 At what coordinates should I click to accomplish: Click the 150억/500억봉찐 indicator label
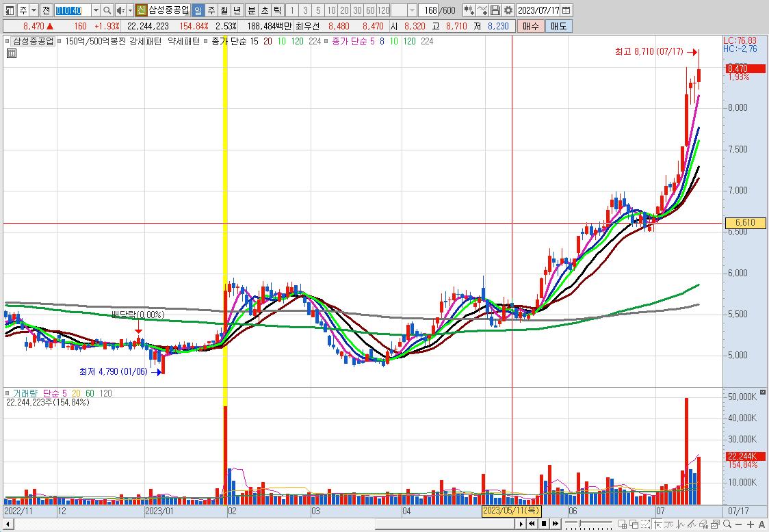click(96, 41)
